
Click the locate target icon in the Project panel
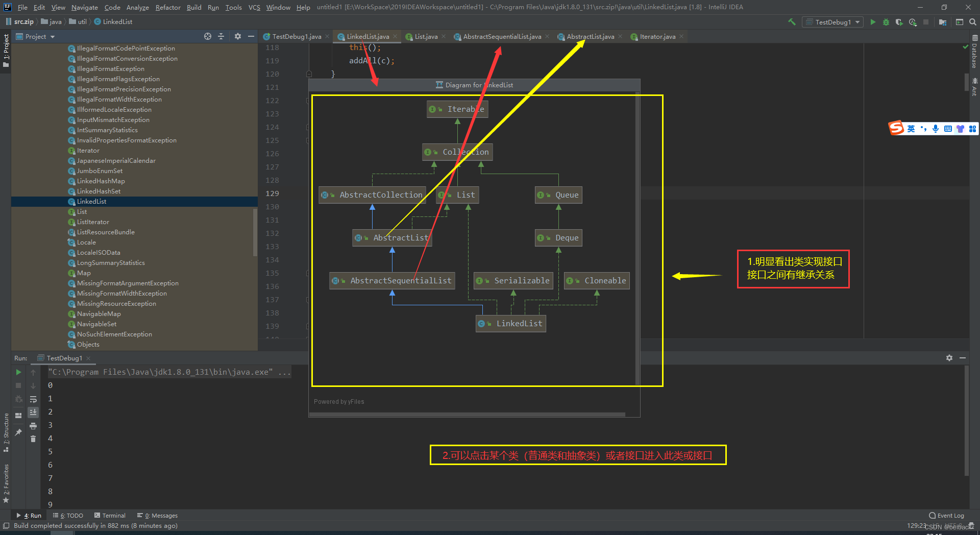point(208,36)
